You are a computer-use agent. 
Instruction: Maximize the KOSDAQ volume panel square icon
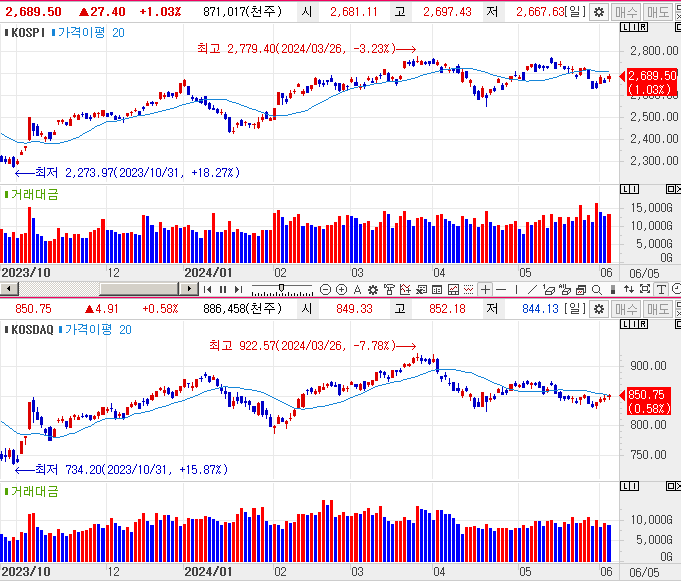tap(671, 486)
